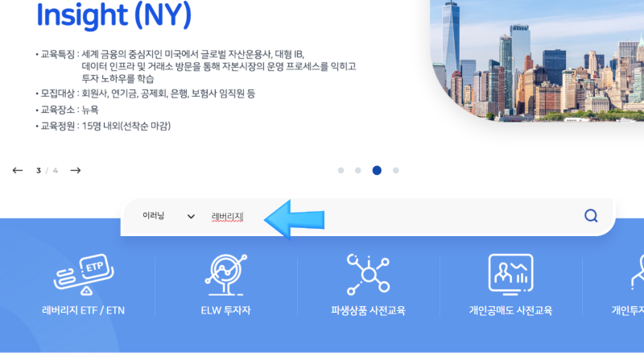Go to the next carousel slide arrow
The height and width of the screenshot is (353, 644).
76,170
